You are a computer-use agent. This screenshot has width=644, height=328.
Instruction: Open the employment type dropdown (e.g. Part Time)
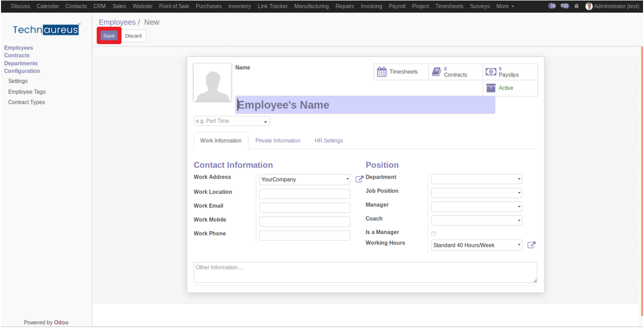[x=232, y=121]
